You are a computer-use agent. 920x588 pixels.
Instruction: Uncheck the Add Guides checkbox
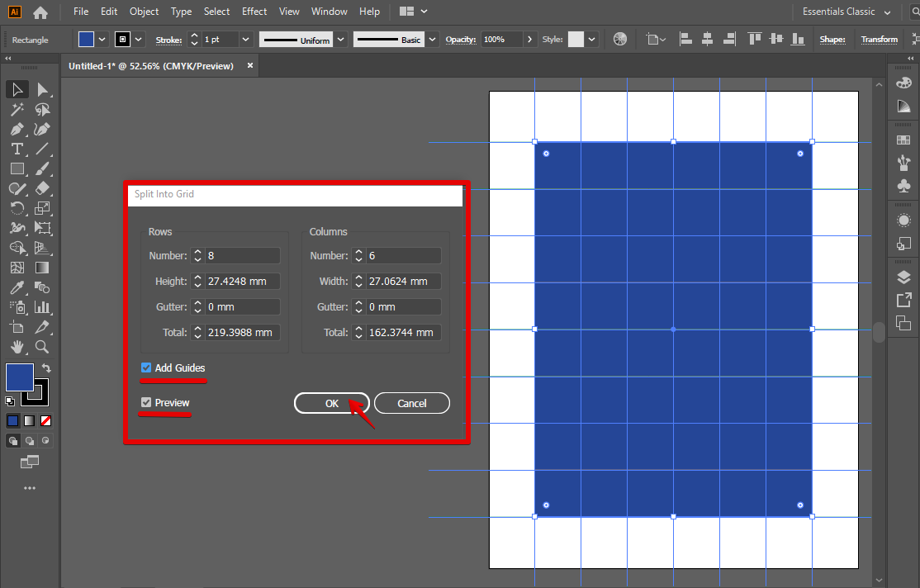click(146, 367)
